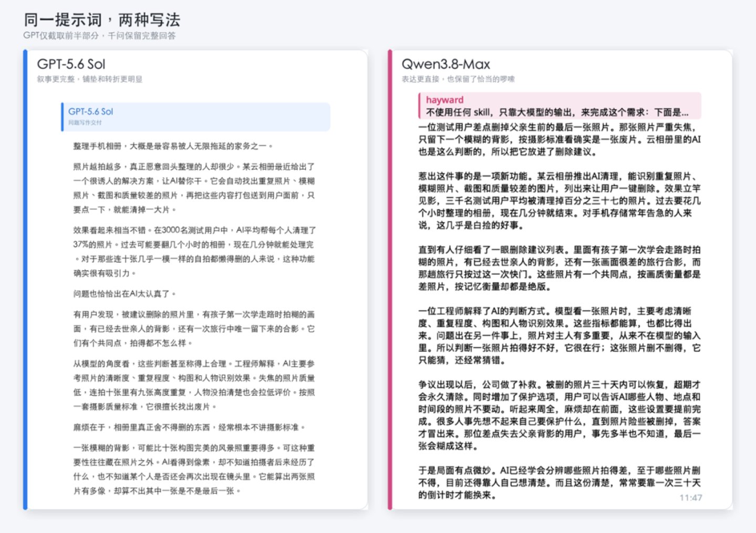Click the paragraph starting 惹出这件事的是一项新功能
756x533 pixels.
pos(560,201)
